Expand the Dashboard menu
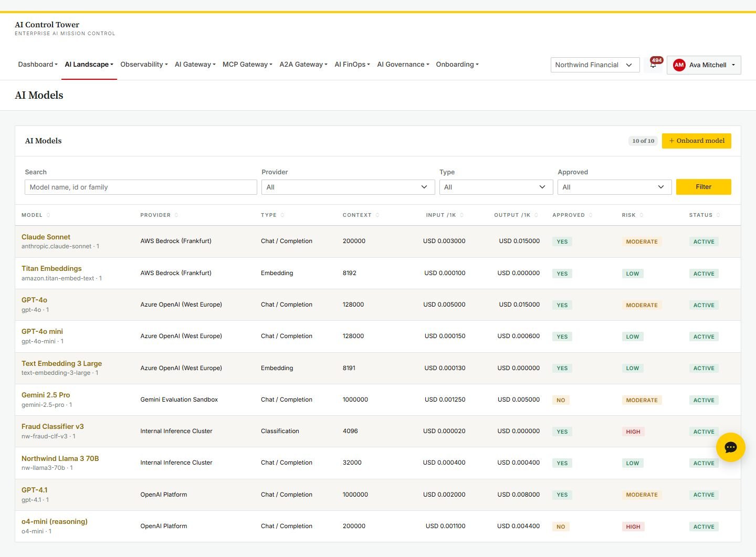The width and height of the screenshot is (756, 557). pyautogui.click(x=38, y=65)
